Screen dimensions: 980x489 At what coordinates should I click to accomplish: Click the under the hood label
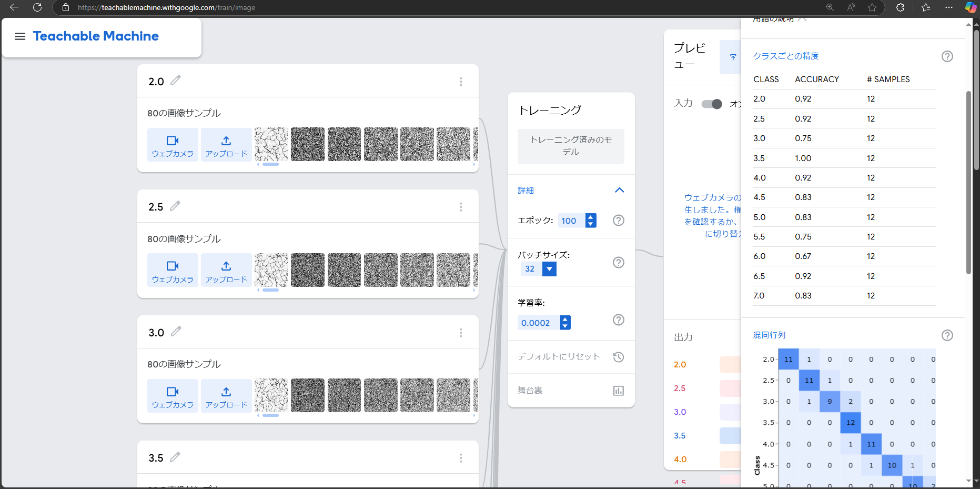(x=530, y=391)
